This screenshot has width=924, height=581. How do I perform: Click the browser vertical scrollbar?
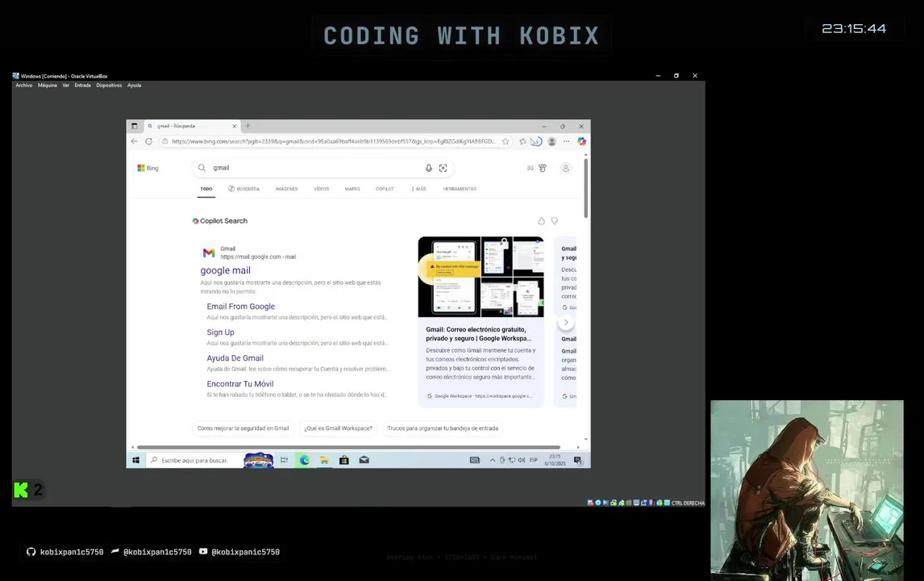tap(585, 187)
